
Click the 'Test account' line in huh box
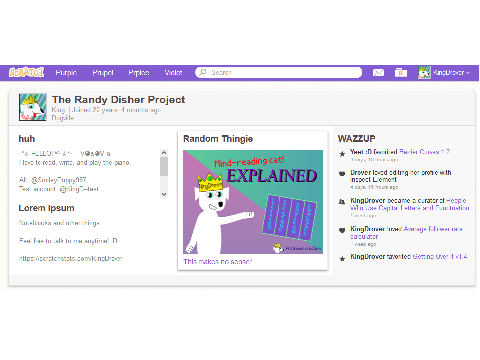tap(59, 189)
